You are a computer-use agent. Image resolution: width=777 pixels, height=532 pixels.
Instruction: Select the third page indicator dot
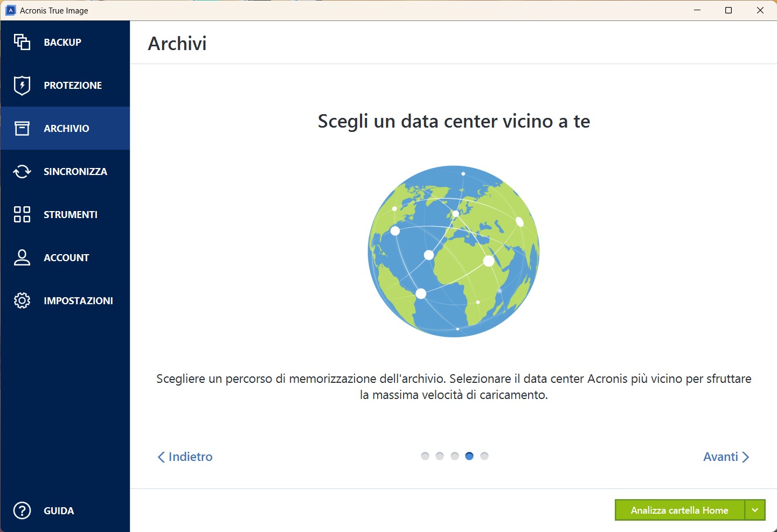point(455,456)
